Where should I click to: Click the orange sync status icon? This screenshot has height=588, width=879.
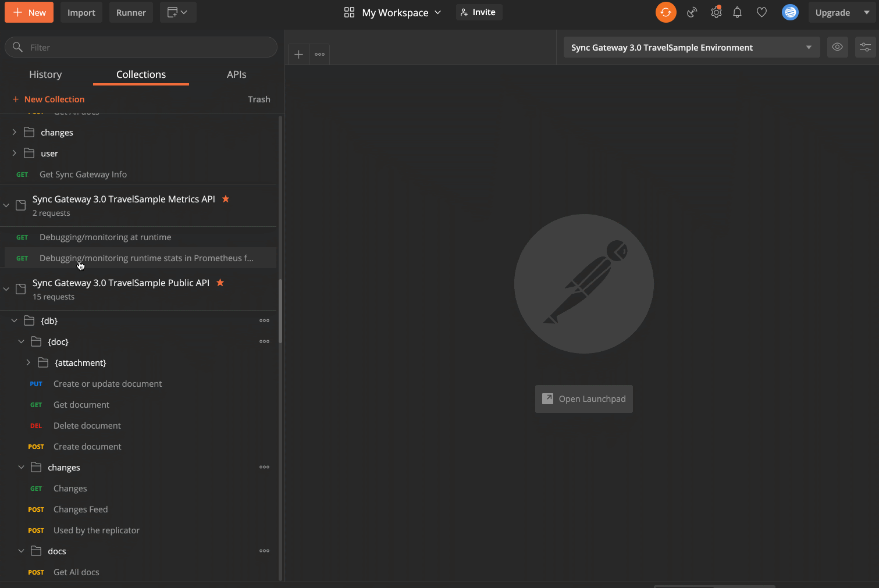[x=666, y=12]
